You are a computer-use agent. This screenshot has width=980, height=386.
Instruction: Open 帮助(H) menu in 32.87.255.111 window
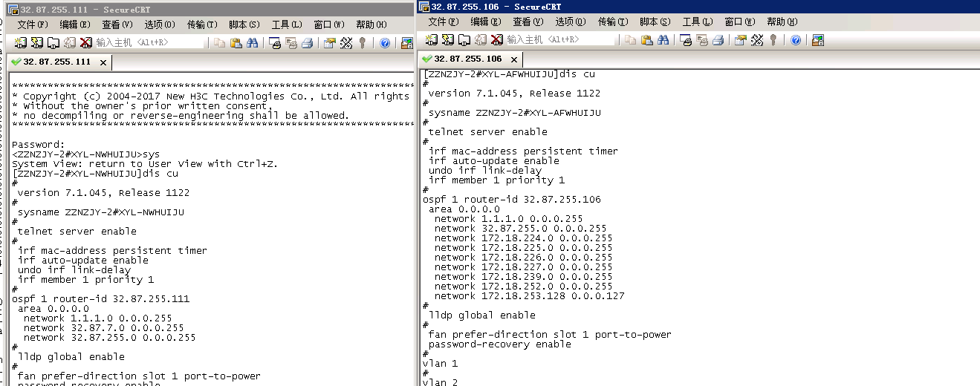click(x=370, y=25)
